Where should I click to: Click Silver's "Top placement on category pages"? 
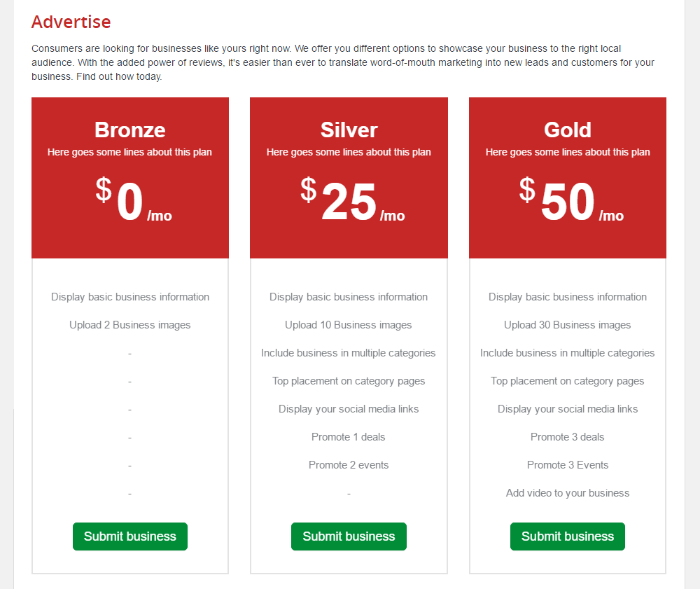[349, 381]
